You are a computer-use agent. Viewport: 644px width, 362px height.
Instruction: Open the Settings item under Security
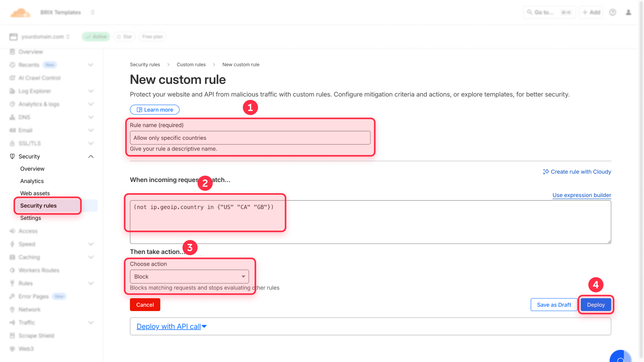pos(31,218)
